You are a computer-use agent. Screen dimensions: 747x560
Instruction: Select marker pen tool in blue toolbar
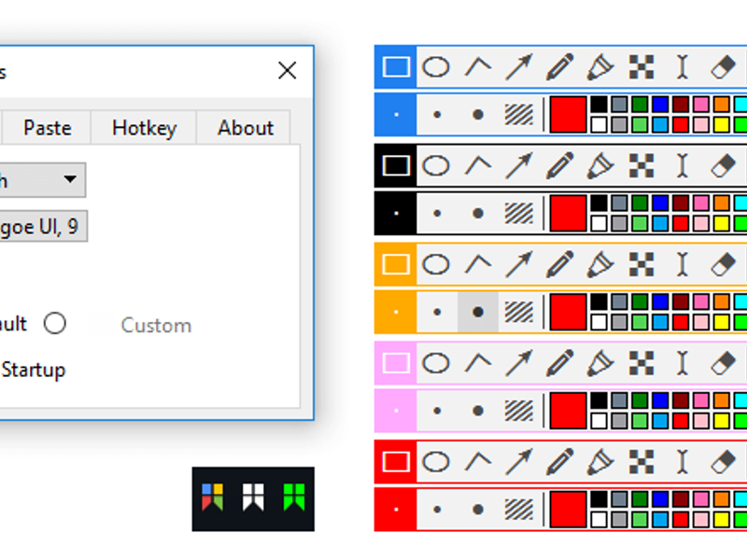(600, 66)
